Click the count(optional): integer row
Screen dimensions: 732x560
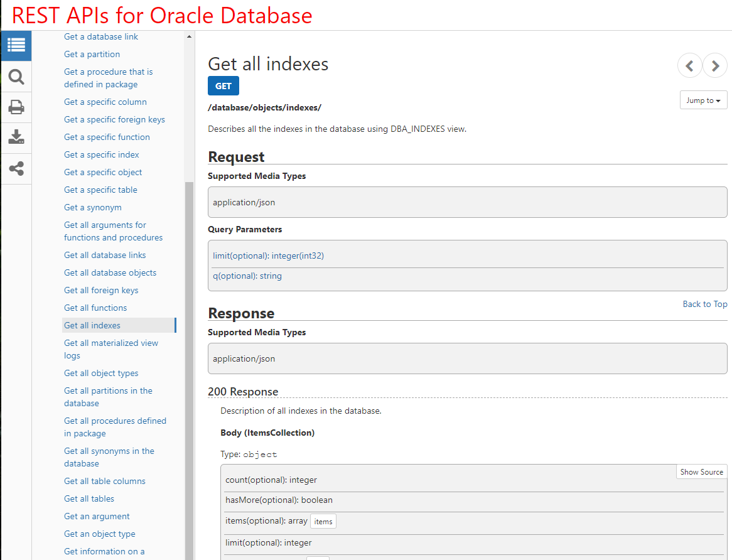click(x=474, y=480)
